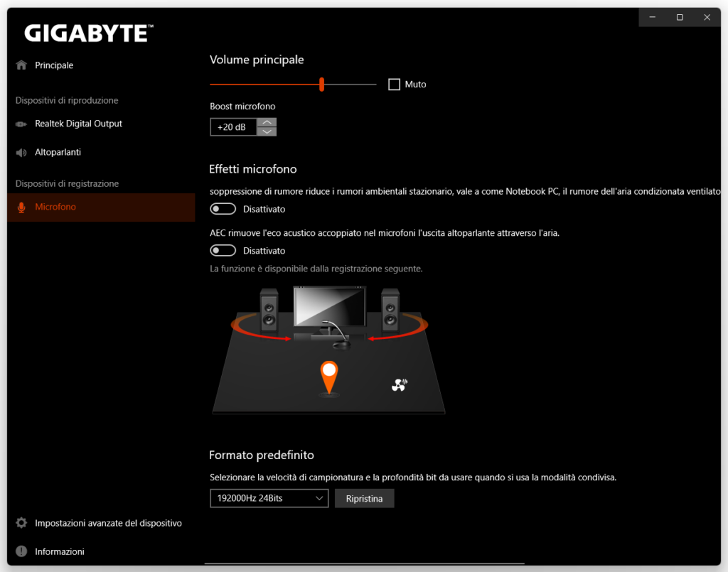Select Microfono recording device
Image resolution: width=728 pixels, height=572 pixels.
click(101, 207)
